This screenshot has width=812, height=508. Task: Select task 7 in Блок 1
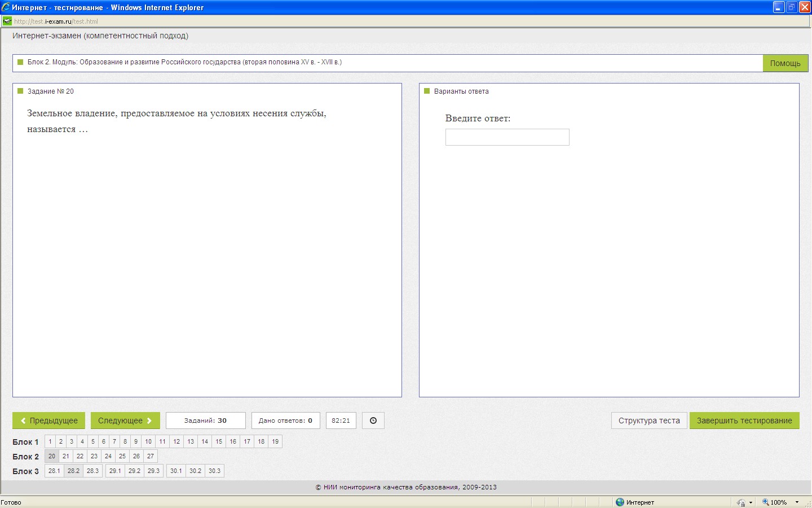coord(114,441)
